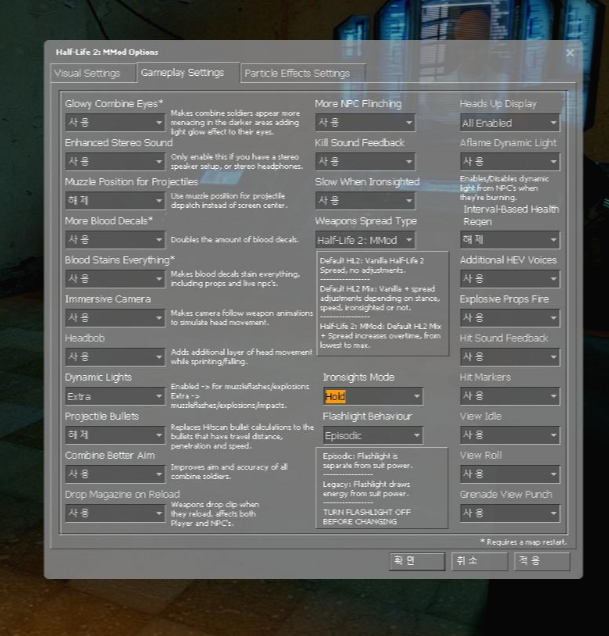Open the Interval-Based Health Regen dropdown
This screenshot has height=636, width=609.
pos(510,240)
